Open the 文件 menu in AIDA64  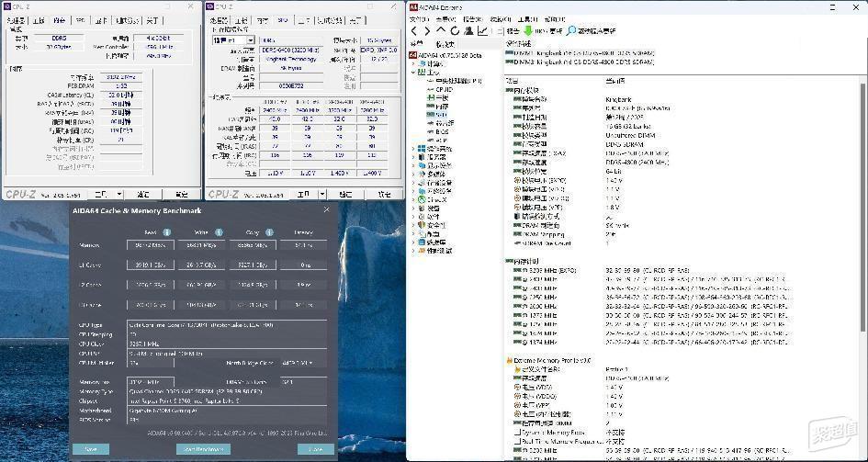419,19
